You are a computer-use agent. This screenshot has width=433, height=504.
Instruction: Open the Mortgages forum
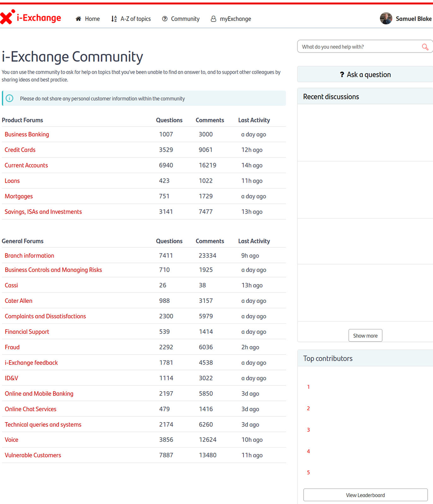19,196
